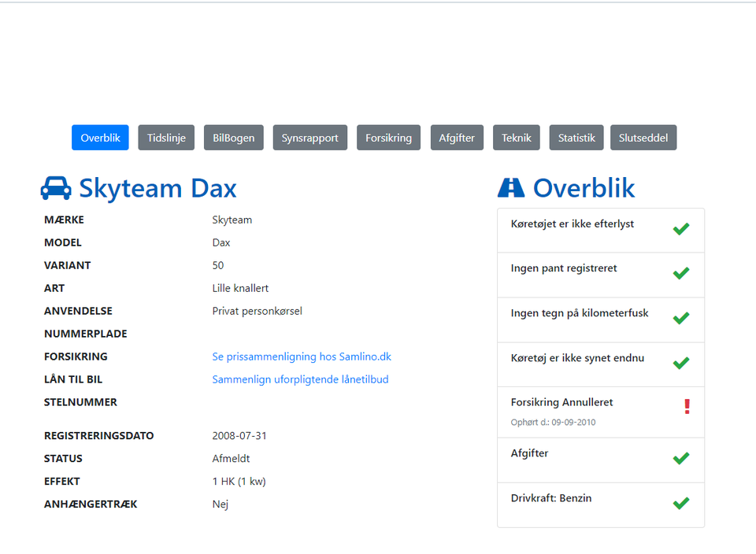Viewport: 756px width, 554px height.
Task: Click the MÆRKE label
Action: (x=64, y=220)
